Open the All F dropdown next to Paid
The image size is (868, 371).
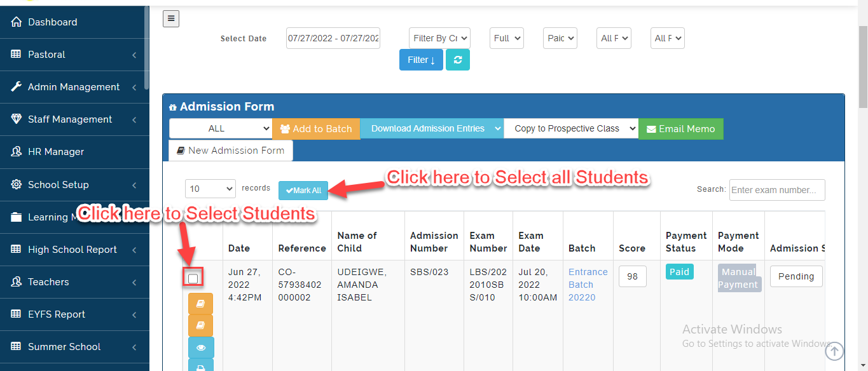(x=614, y=38)
